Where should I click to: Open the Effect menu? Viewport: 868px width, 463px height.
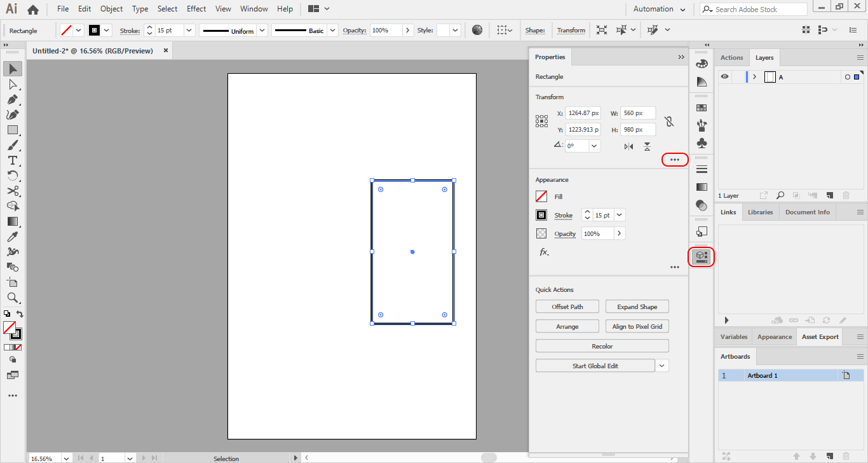point(196,9)
